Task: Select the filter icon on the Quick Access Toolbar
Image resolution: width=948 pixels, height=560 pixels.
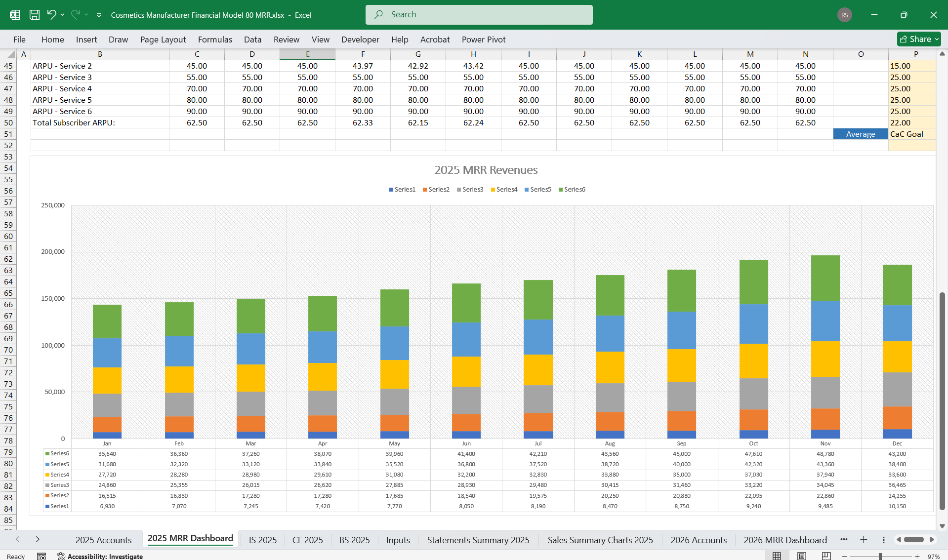Action: [99, 15]
